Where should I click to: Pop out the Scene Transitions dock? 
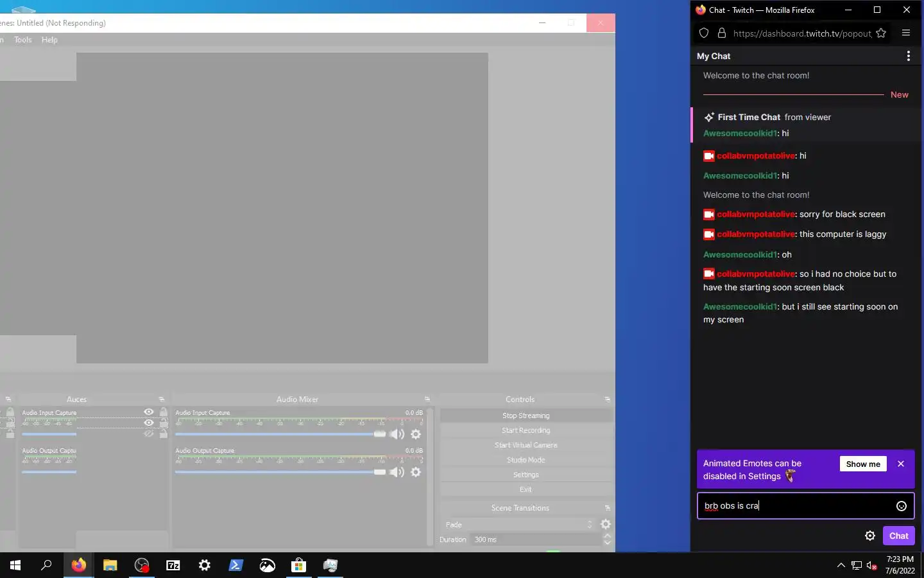[607, 508]
